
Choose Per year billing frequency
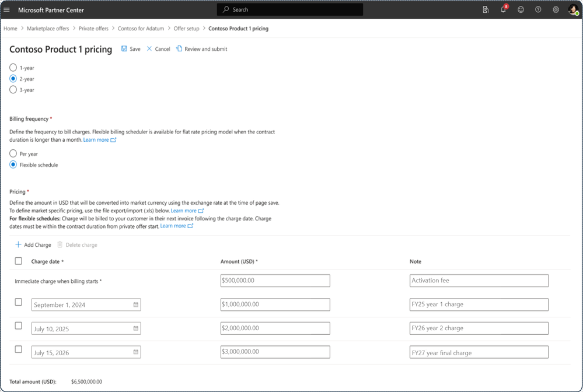[x=13, y=153]
